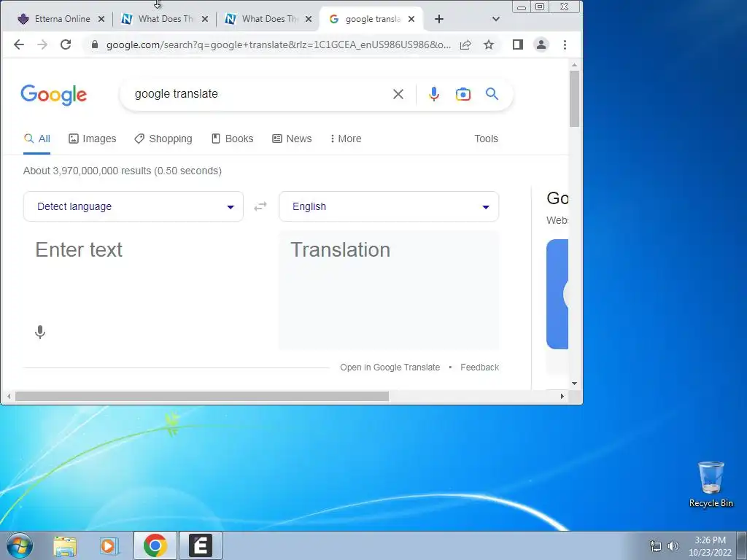Screen dimensions: 747x560
Task: Bookmark this page with star icon
Action: (489, 44)
